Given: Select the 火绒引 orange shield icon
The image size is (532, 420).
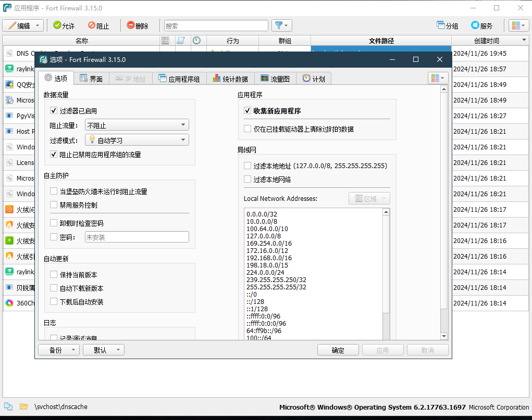Looking at the screenshot, I should [9, 256].
